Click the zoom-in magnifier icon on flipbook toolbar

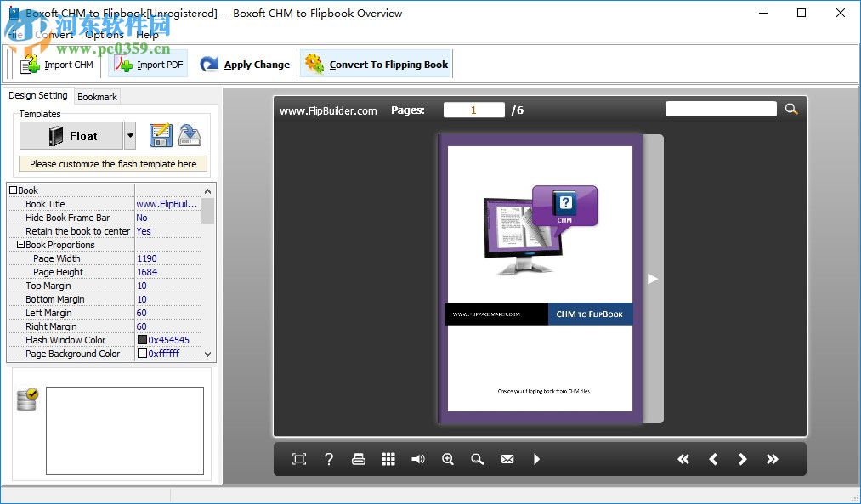(x=448, y=459)
